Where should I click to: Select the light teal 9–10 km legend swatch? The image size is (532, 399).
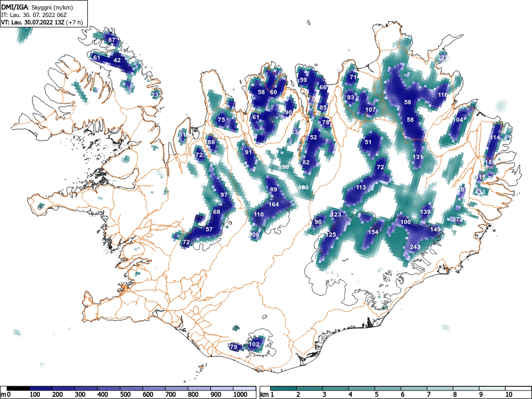492,388
